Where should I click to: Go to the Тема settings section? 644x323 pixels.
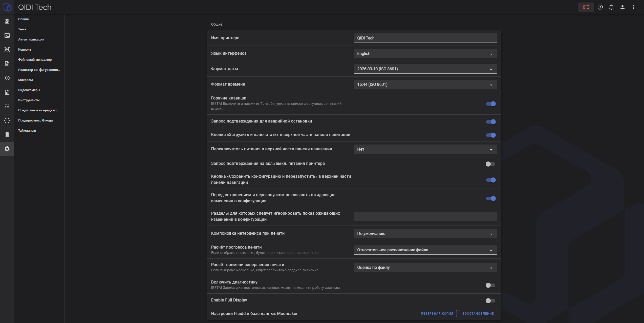[22, 29]
